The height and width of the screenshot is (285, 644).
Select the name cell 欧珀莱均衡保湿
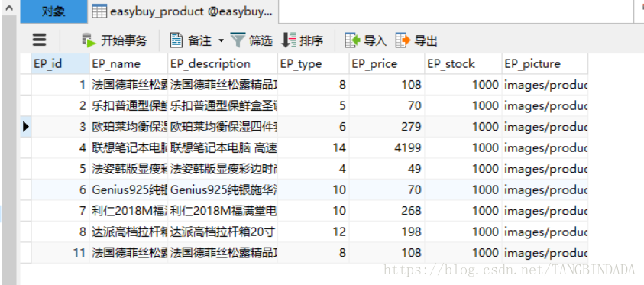point(128,127)
